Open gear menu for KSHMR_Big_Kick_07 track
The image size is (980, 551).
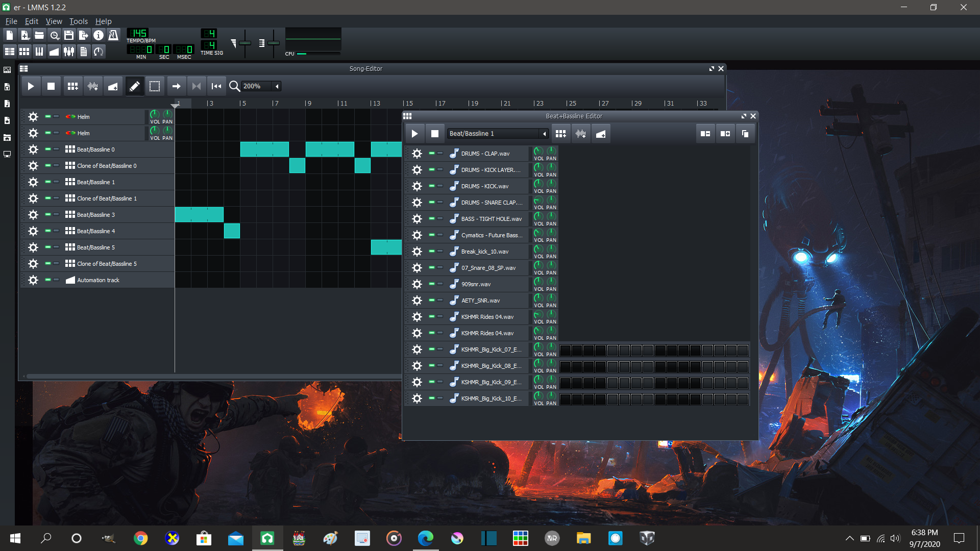[417, 349]
